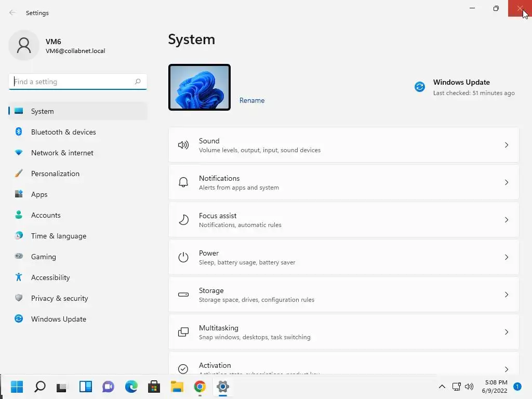Click the Focus assist moon icon
This screenshot has height=399, width=532.
coord(183,220)
